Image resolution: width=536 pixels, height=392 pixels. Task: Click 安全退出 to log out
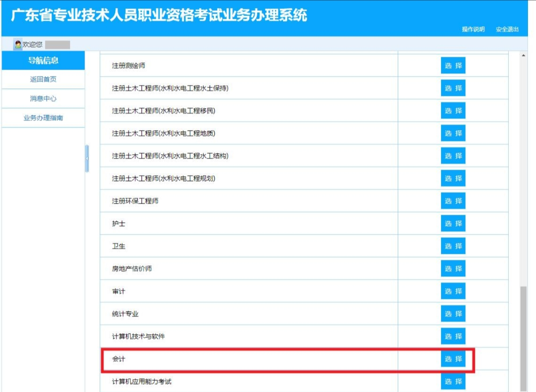[507, 31]
